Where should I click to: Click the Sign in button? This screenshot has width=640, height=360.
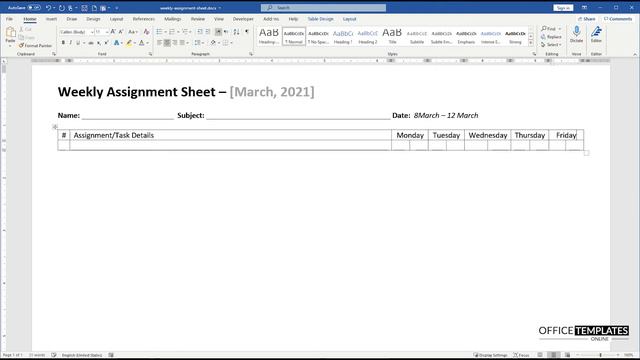563,8
